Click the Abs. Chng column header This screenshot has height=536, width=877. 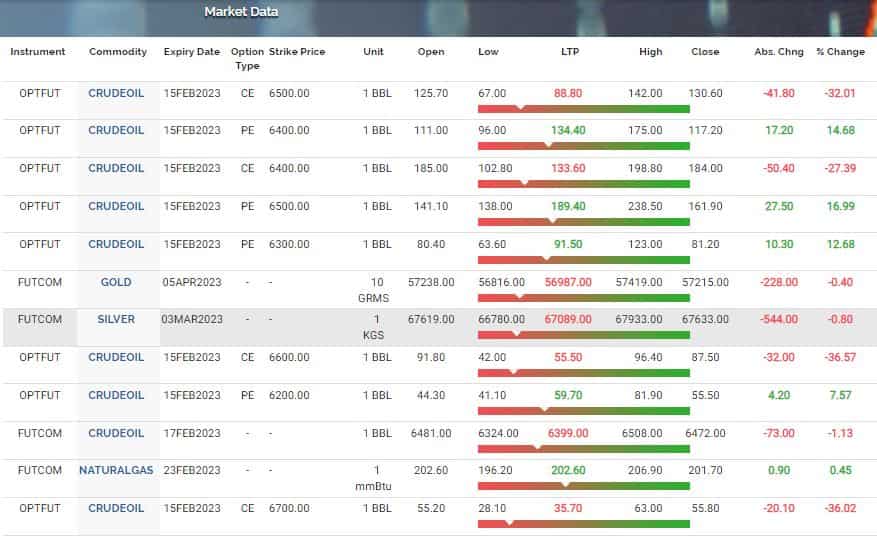(x=779, y=51)
